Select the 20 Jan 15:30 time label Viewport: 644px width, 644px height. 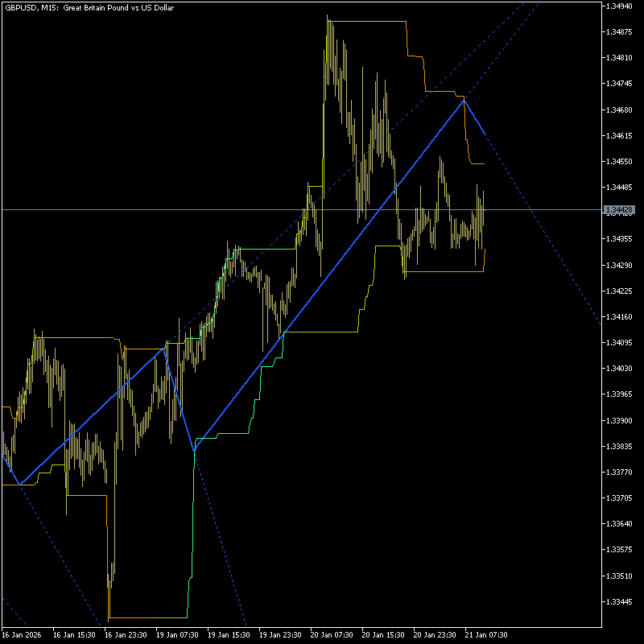[382, 634]
